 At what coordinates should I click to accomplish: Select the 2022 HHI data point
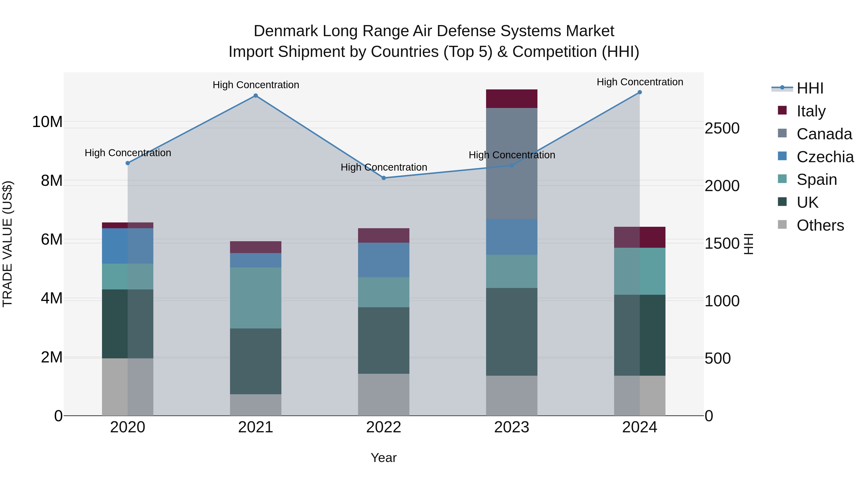point(384,178)
